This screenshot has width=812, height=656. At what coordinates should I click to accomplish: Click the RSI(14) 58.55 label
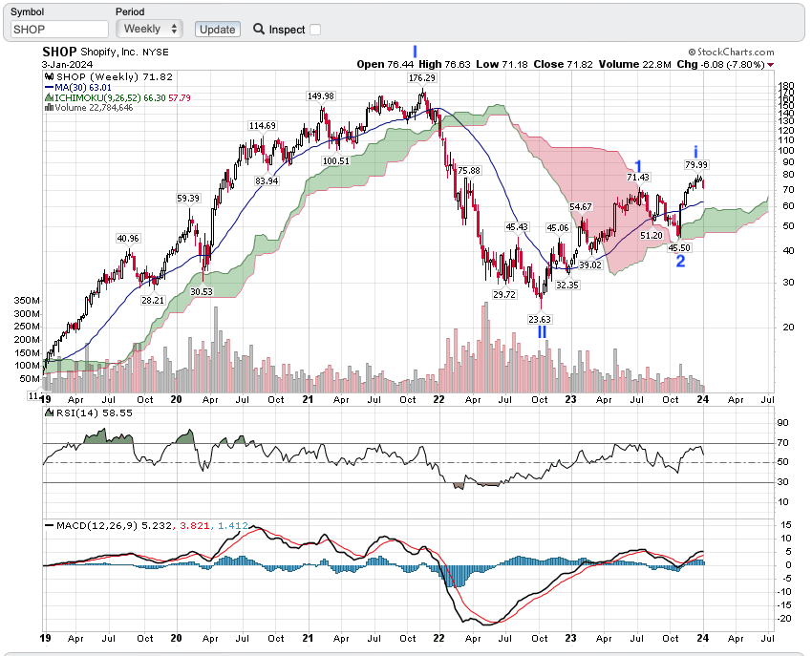click(95, 413)
